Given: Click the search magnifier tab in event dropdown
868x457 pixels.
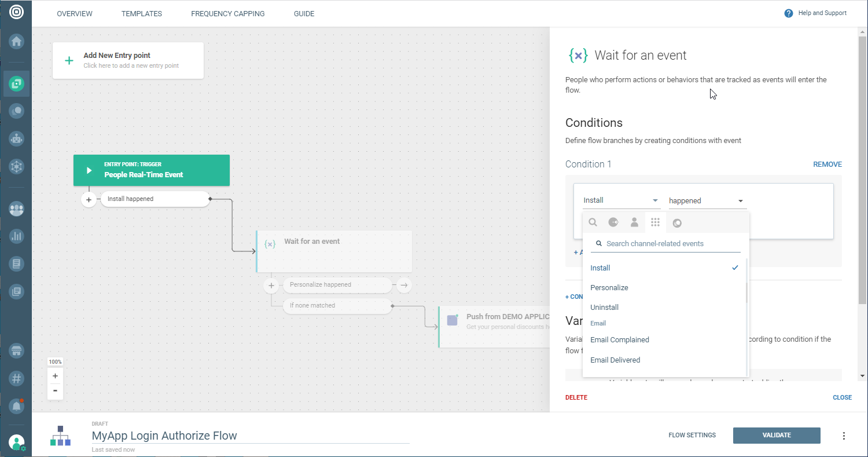Looking at the screenshot, I should click(593, 222).
